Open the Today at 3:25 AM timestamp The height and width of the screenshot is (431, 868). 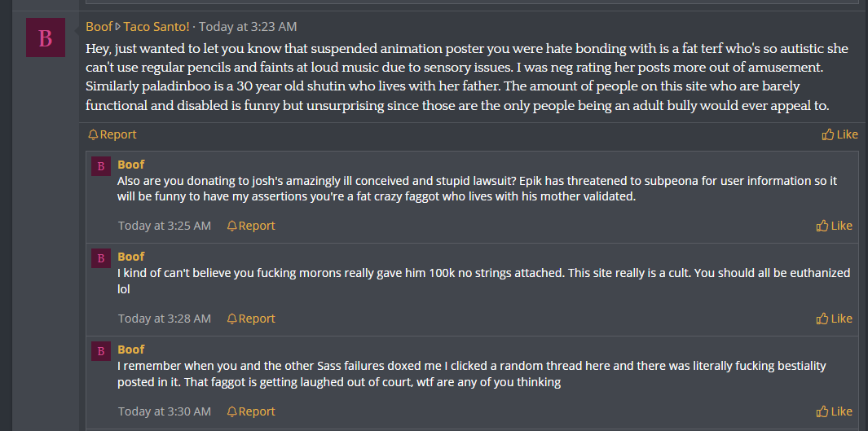tap(165, 226)
